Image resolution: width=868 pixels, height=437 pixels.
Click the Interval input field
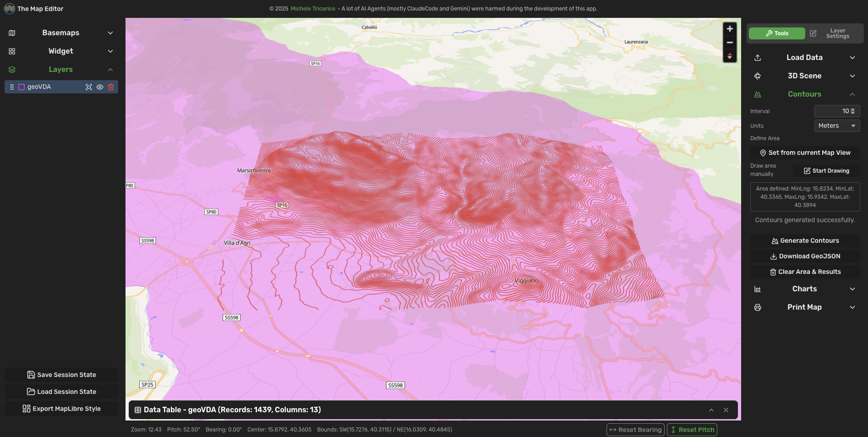[836, 111]
